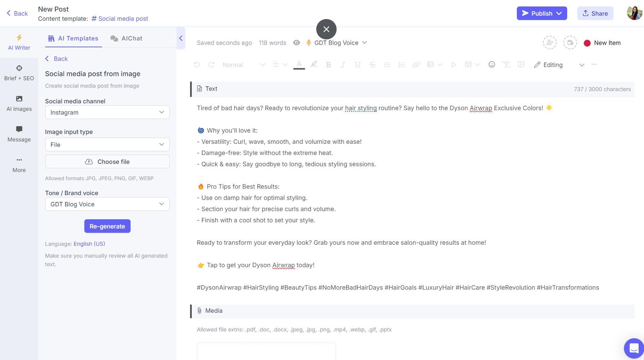The image size is (644, 360).
Task: Click the microphone brand voice icon
Action: pos(309,42)
